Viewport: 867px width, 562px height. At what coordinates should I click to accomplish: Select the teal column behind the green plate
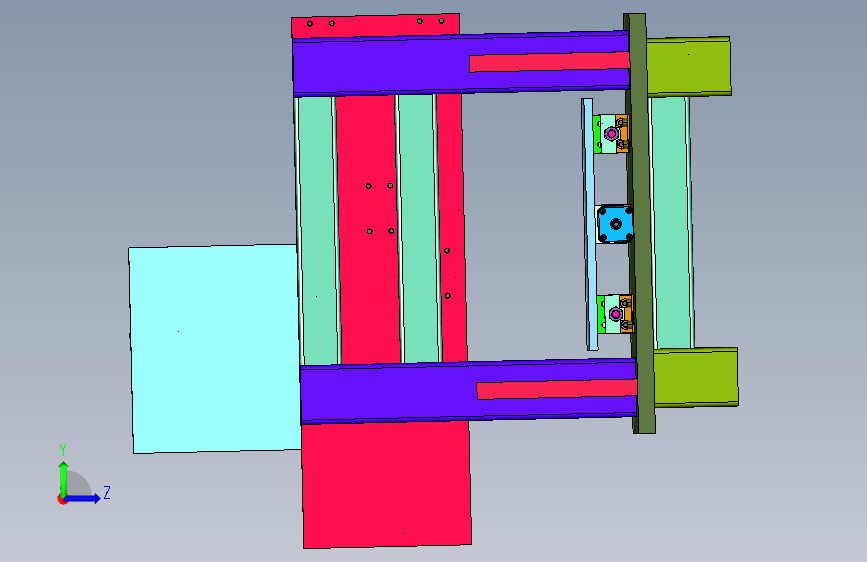point(672,222)
